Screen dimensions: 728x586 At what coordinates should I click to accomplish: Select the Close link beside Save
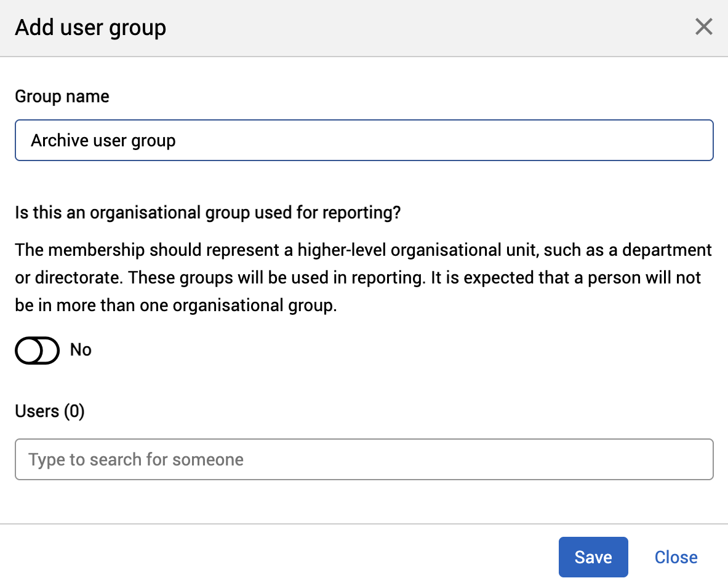click(676, 556)
